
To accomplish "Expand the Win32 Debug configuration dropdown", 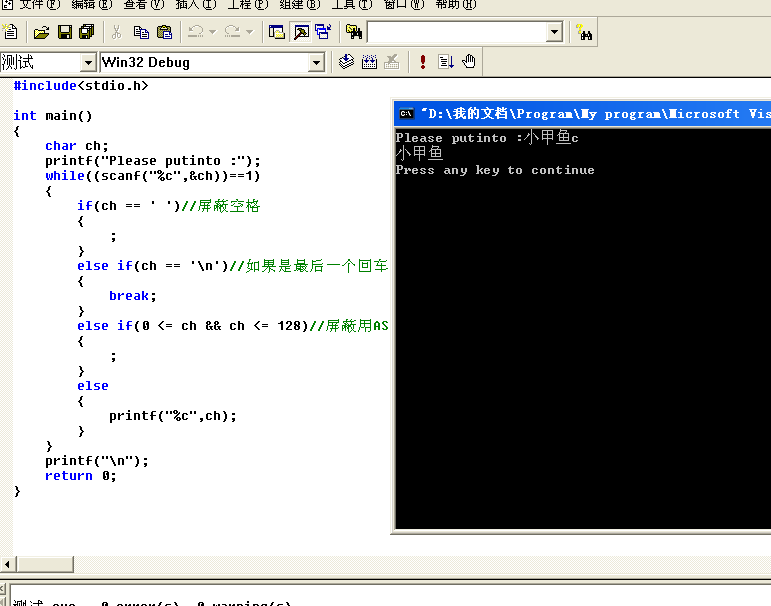I will coord(316,62).
